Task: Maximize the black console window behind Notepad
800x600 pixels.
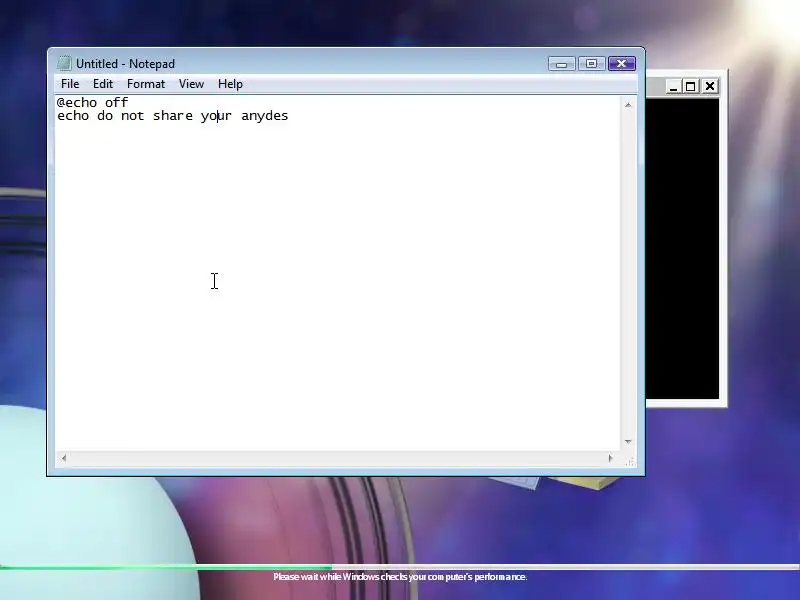Action: coord(691,86)
